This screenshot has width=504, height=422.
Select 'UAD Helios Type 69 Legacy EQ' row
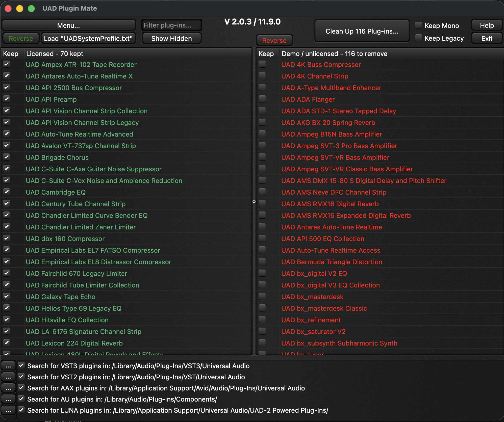click(x=127, y=308)
